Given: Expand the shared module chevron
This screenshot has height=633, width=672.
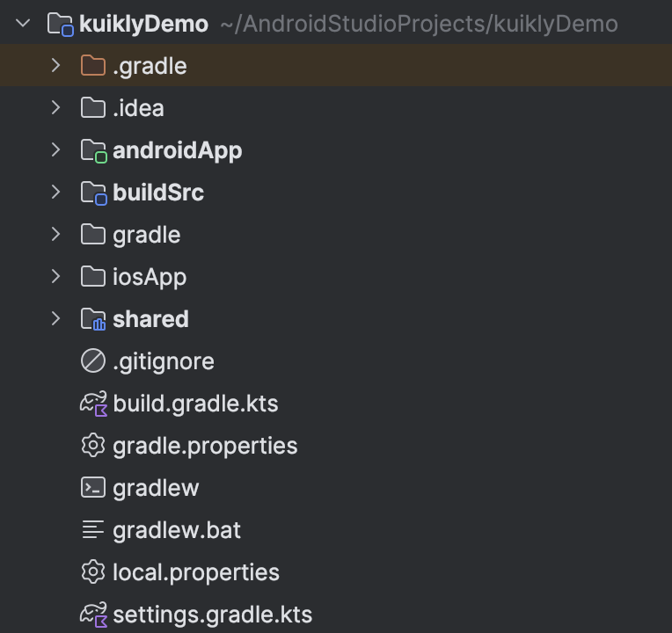Looking at the screenshot, I should (55, 318).
